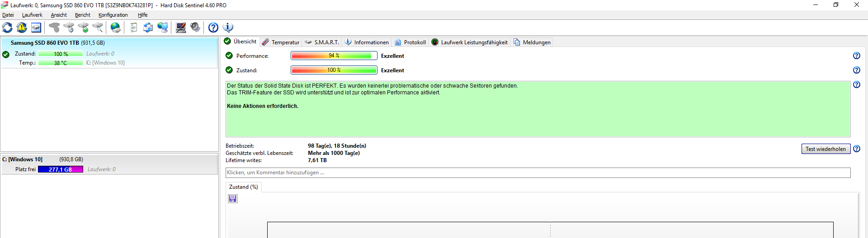Click the help icon beside green status text
868x238 pixels.
(x=857, y=84)
